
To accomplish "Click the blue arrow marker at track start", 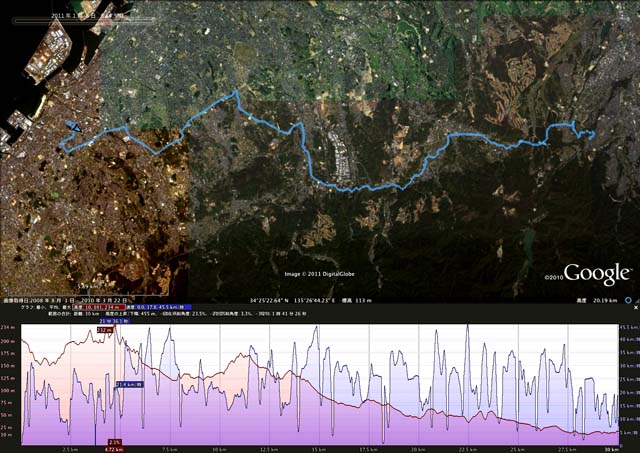I will (x=76, y=129).
